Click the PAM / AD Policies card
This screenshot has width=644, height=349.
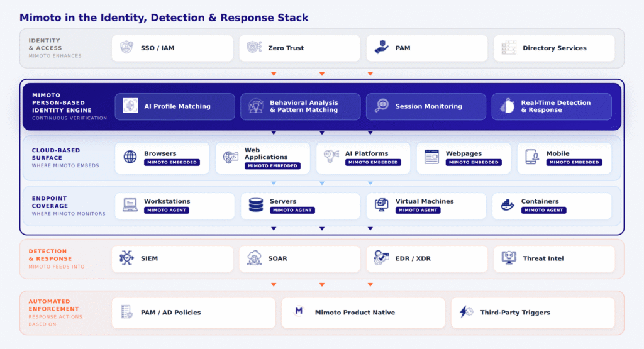(x=193, y=313)
